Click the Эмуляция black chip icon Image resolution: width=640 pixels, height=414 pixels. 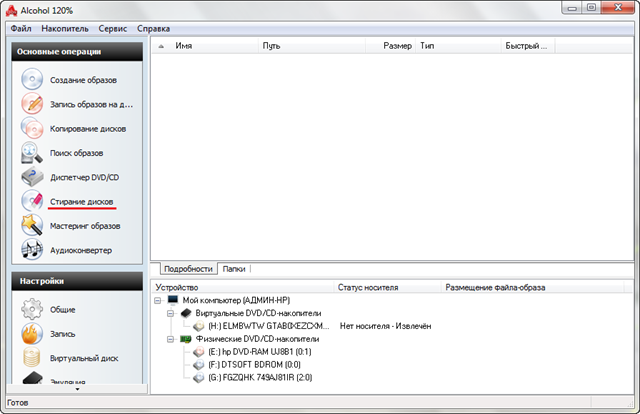pos(33,378)
